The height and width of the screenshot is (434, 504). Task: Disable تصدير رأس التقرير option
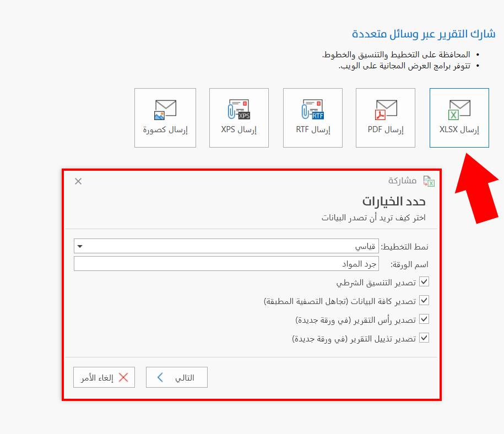click(424, 319)
